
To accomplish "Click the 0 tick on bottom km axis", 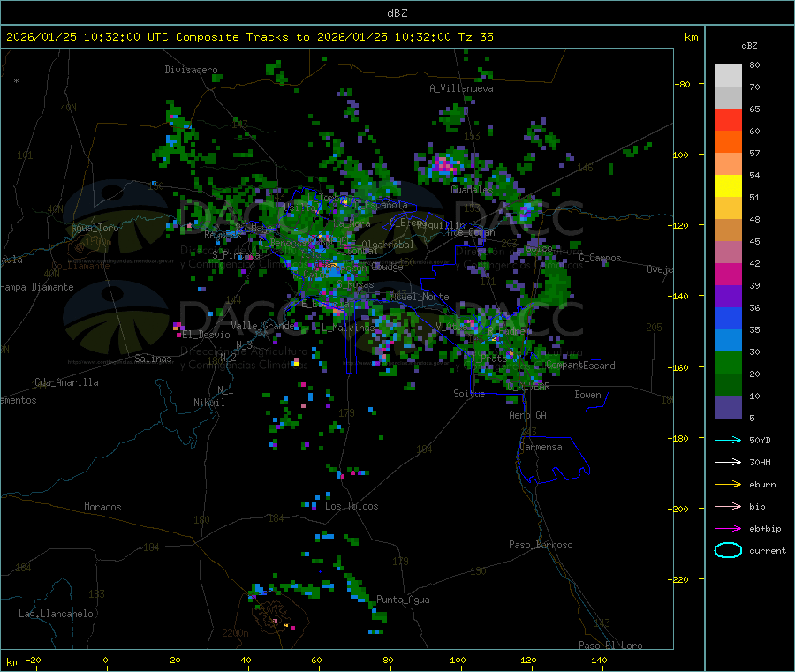I will click(105, 660).
